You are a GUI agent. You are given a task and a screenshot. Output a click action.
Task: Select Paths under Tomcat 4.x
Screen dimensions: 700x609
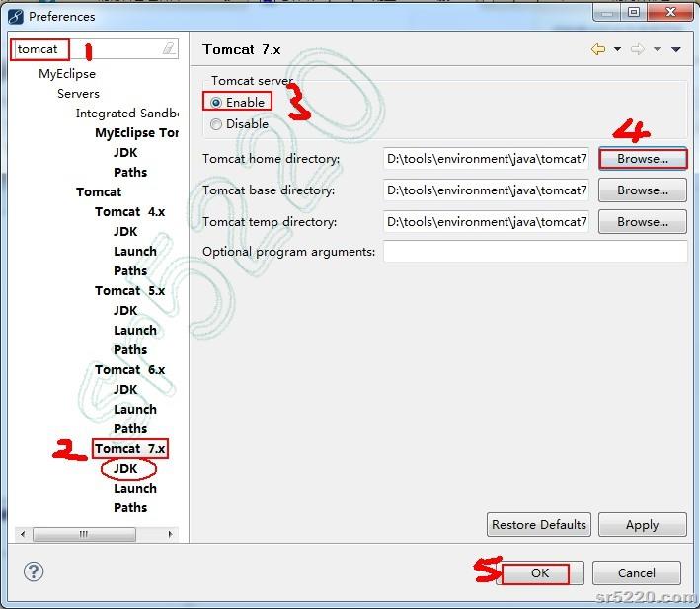[x=130, y=270]
